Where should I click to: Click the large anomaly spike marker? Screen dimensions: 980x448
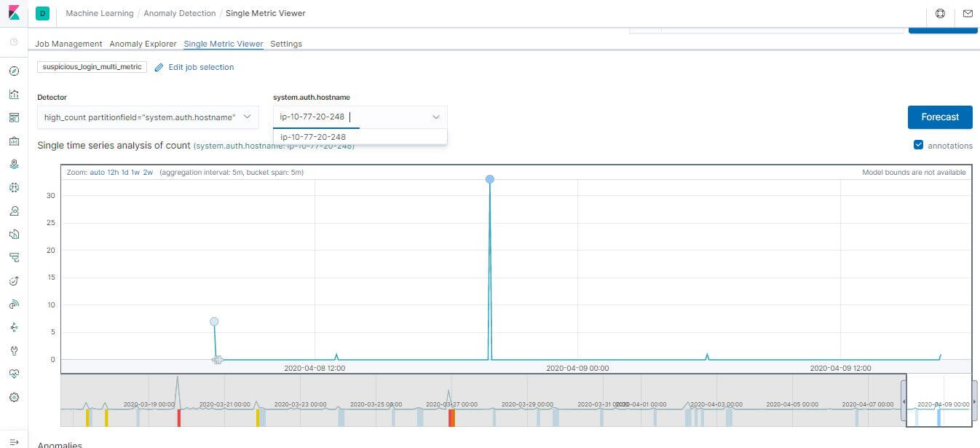pos(489,179)
